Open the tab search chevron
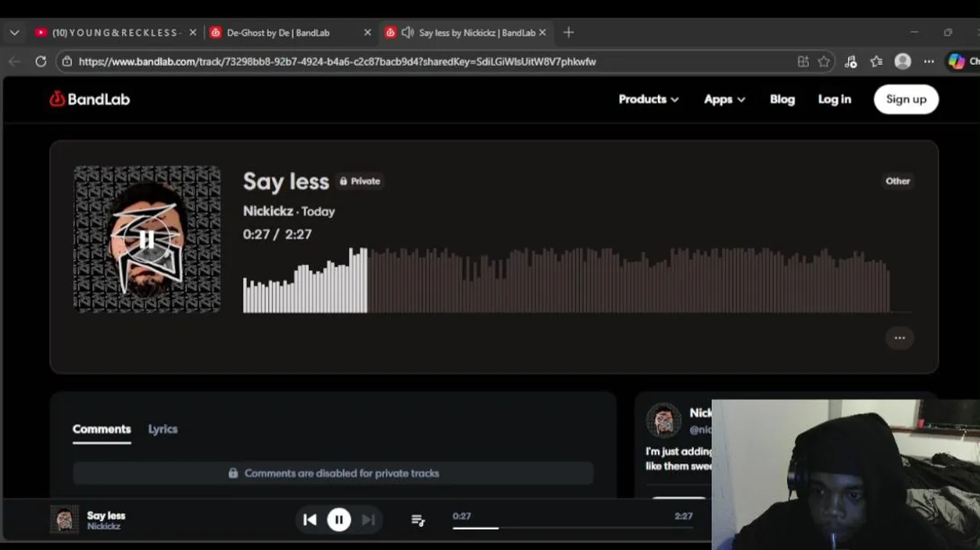The image size is (980, 550). tap(15, 33)
